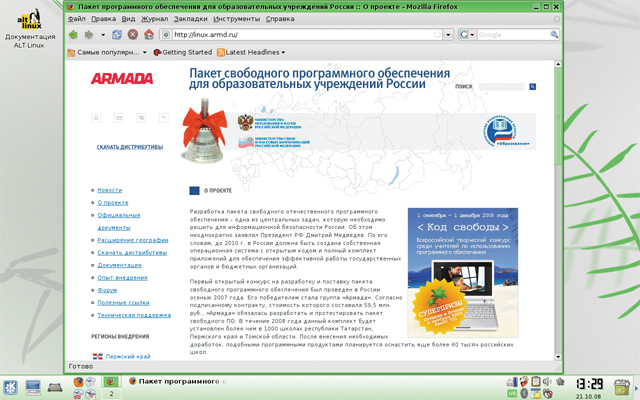This screenshot has height=400, width=640.
Task: Open the Вид menu
Action: [128, 19]
